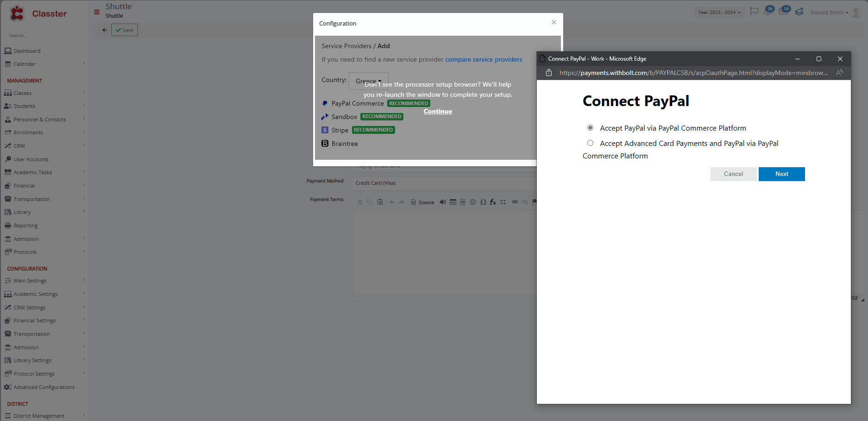Click Next in Connect PayPal window
This screenshot has width=868, height=421.
tap(782, 174)
